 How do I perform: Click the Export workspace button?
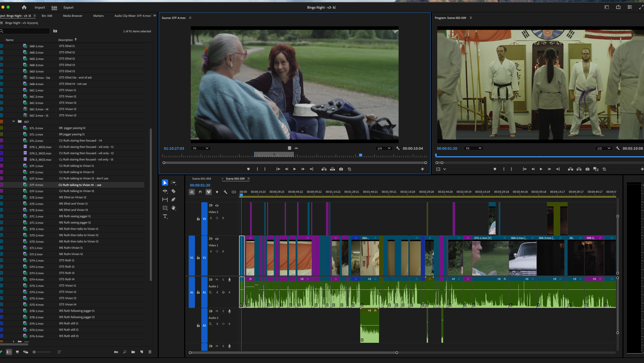coord(68,7)
